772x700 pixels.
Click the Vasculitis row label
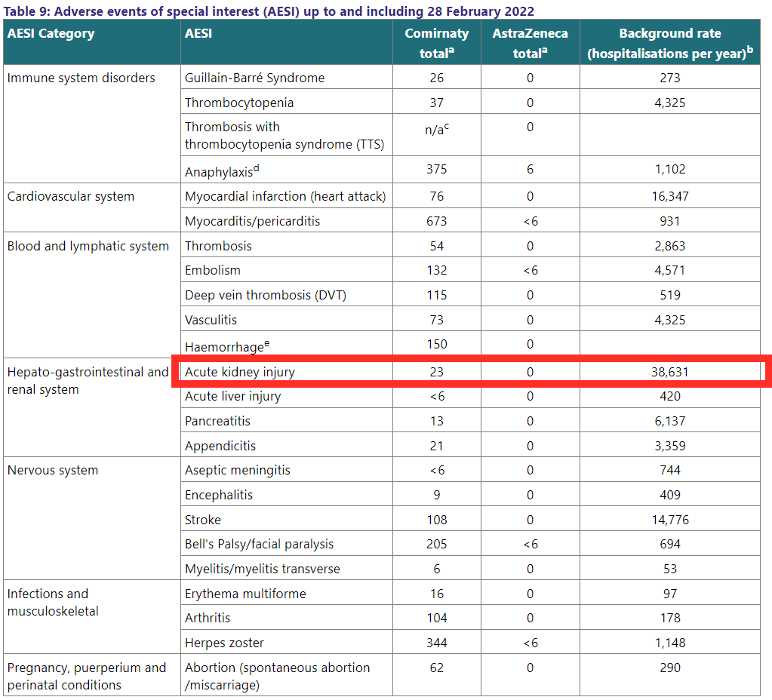[x=211, y=320]
